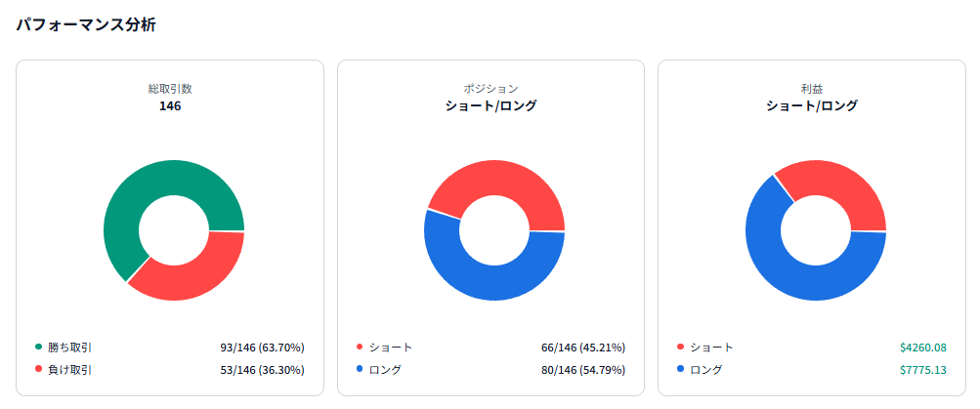This screenshot has height=409, width=980.
Task: Click blue ロング dot in ポジション card
Action: pyautogui.click(x=360, y=370)
